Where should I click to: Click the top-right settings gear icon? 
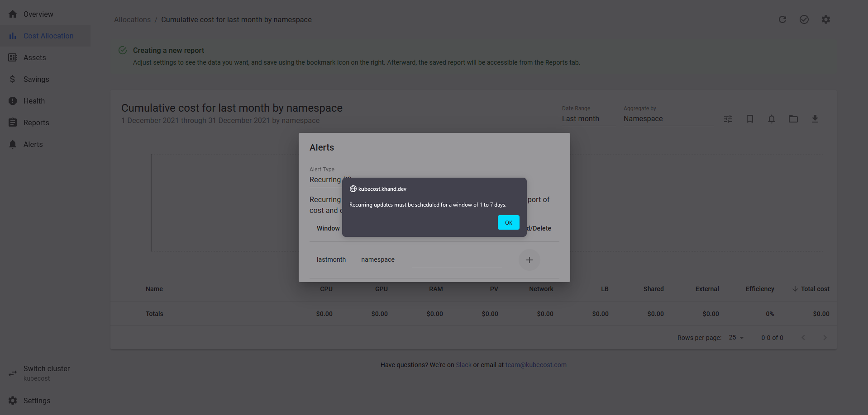(826, 19)
